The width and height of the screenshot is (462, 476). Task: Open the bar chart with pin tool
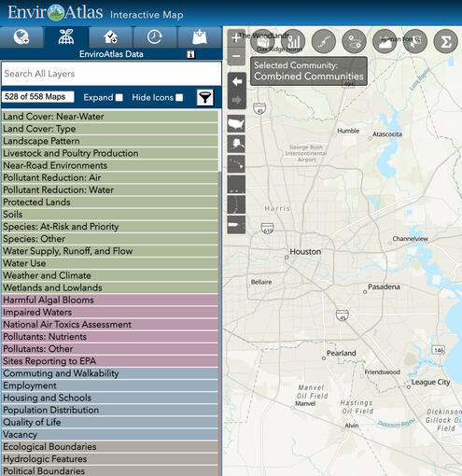pos(293,41)
